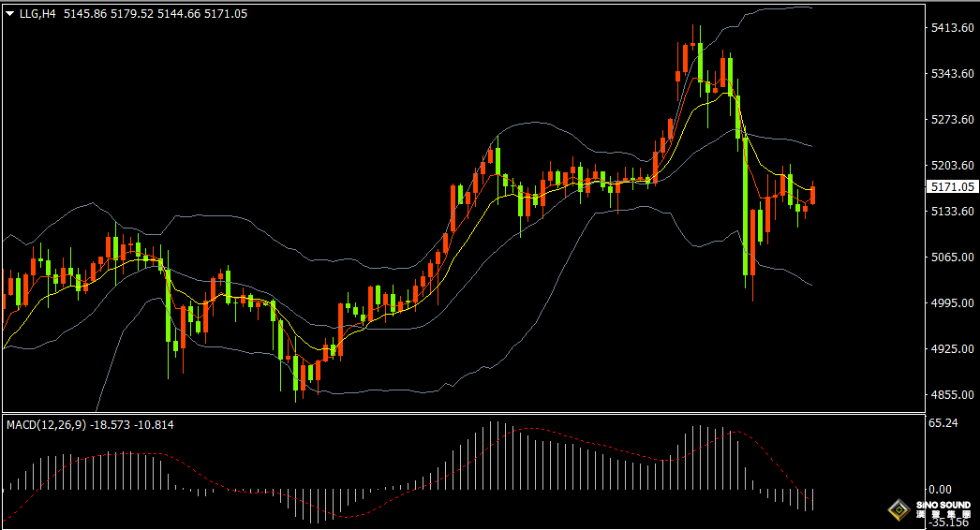Click the OHLC values in chart header

click(156, 13)
